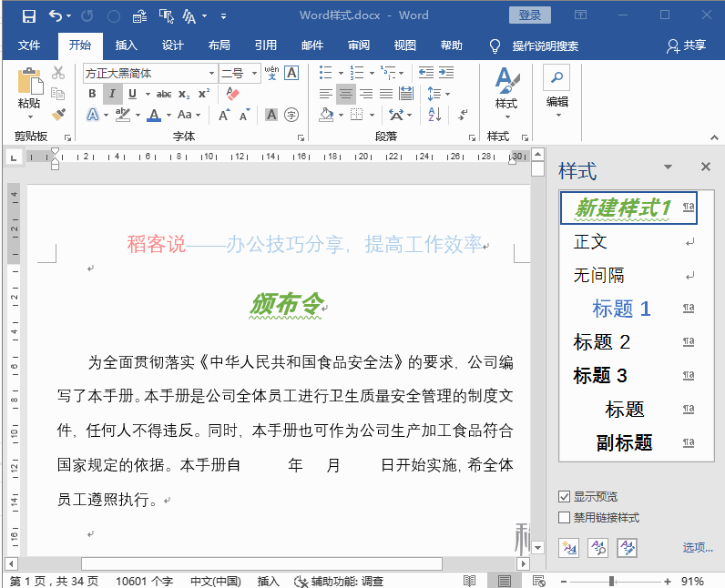Toggle bold formatting with the B button
Viewport: 725px width, 588px height.
point(92,94)
